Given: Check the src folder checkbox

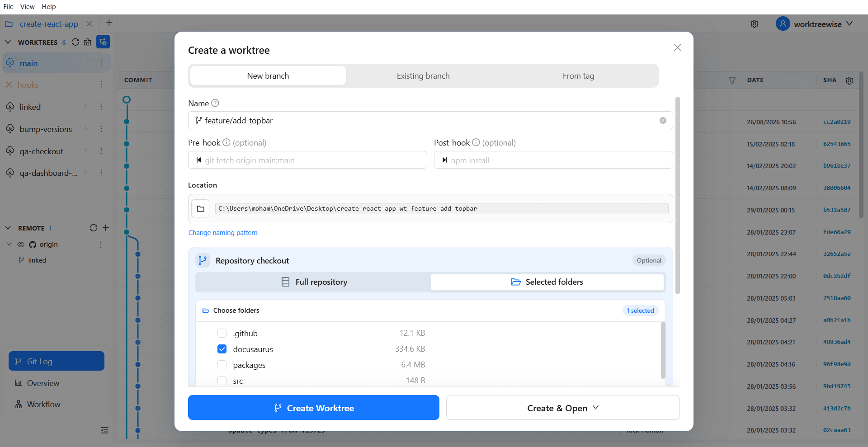Looking at the screenshot, I should pos(222,381).
